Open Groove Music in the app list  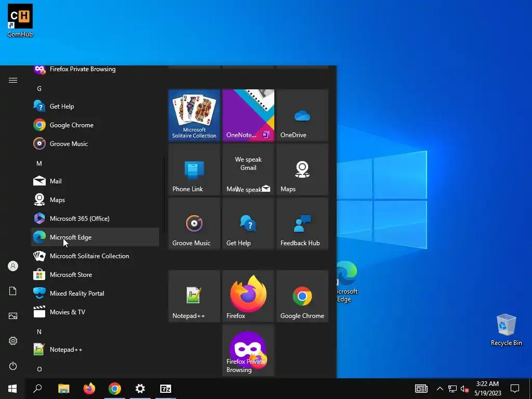[95, 143]
